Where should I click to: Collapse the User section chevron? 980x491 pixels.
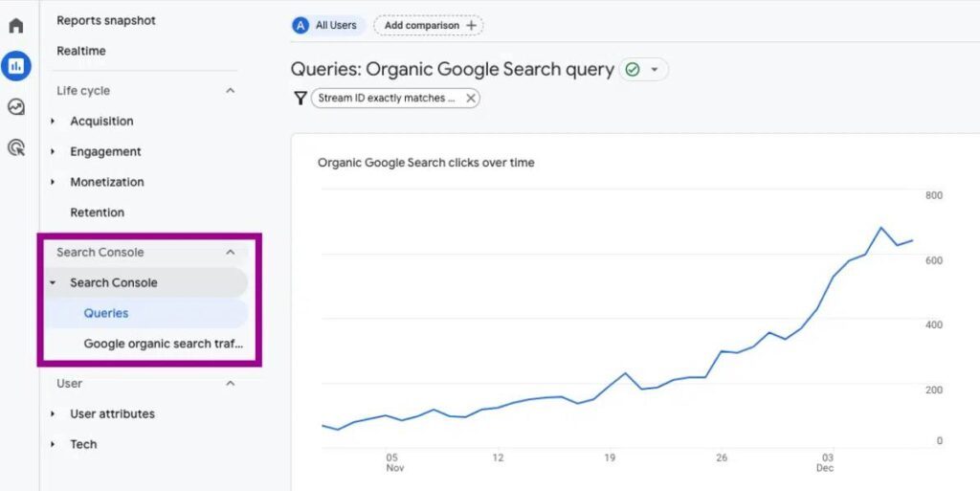pos(230,384)
